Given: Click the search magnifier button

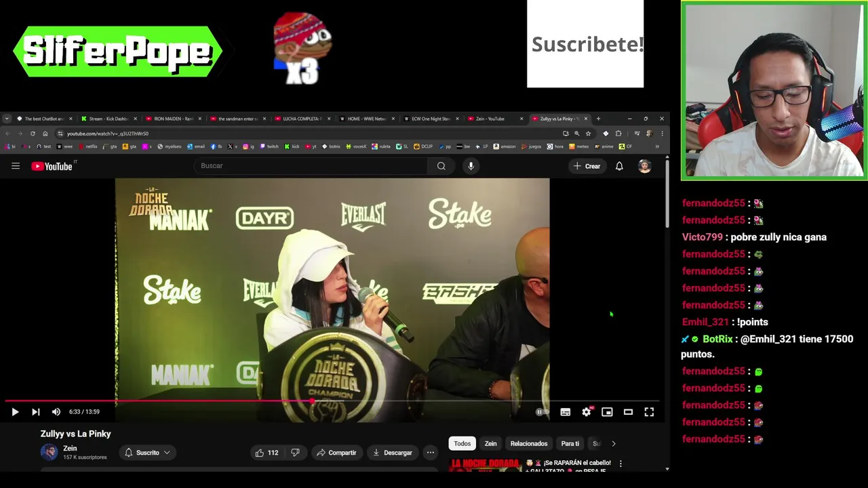Looking at the screenshot, I should pyautogui.click(x=441, y=166).
